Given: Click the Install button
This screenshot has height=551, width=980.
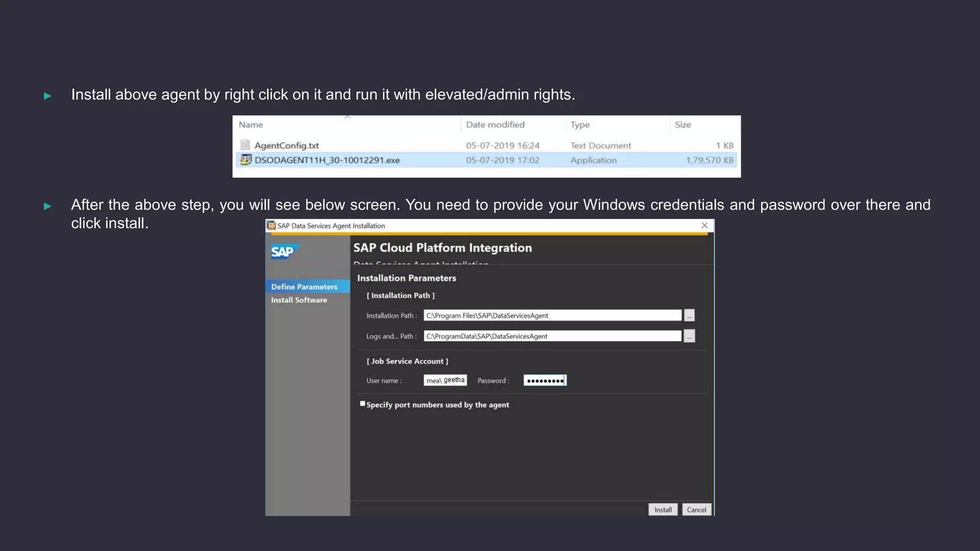Looking at the screenshot, I should tap(663, 510).
